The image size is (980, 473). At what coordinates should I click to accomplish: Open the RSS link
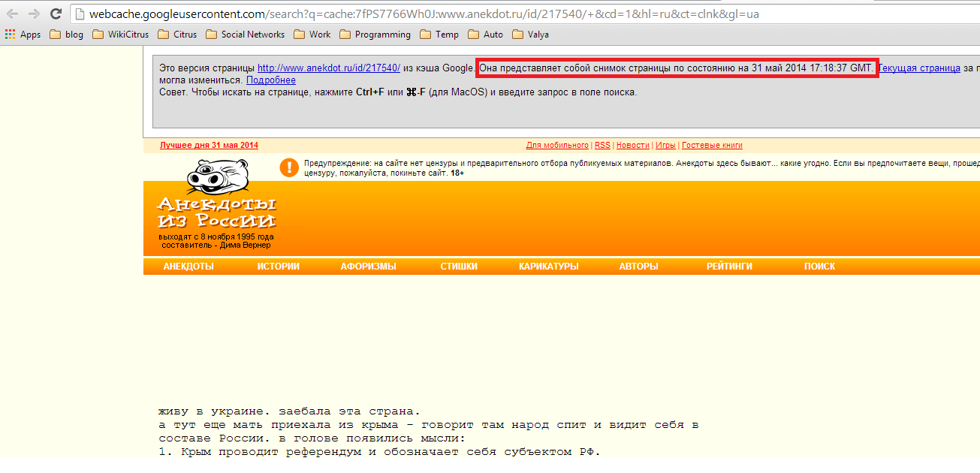[602, 146]
